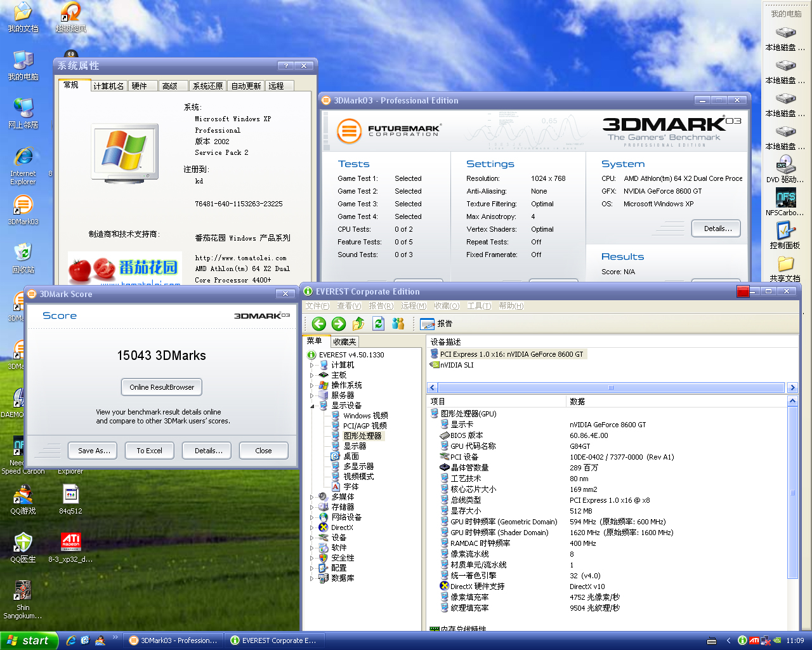Click Details... under System in 3DMark03 window

point(717,229)
